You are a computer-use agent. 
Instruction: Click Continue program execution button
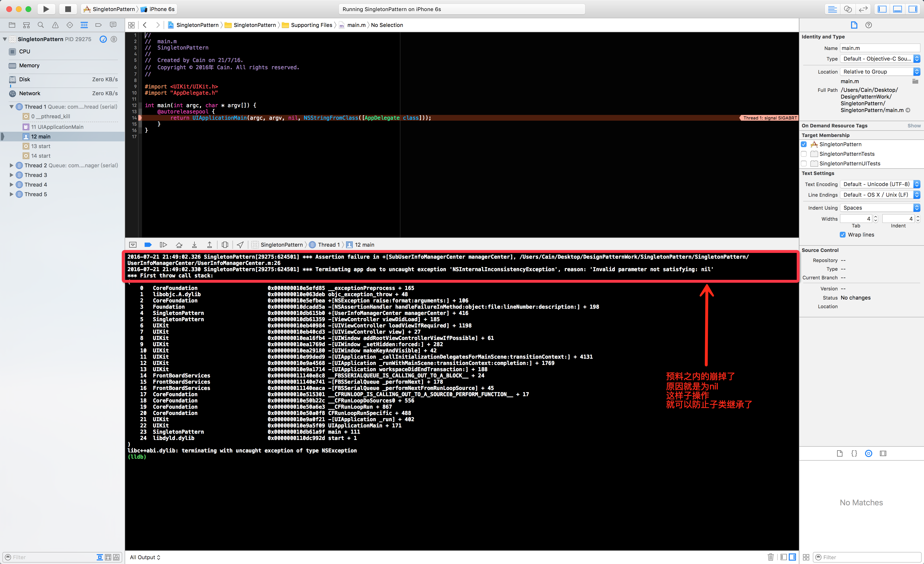(x=163, y=245)
